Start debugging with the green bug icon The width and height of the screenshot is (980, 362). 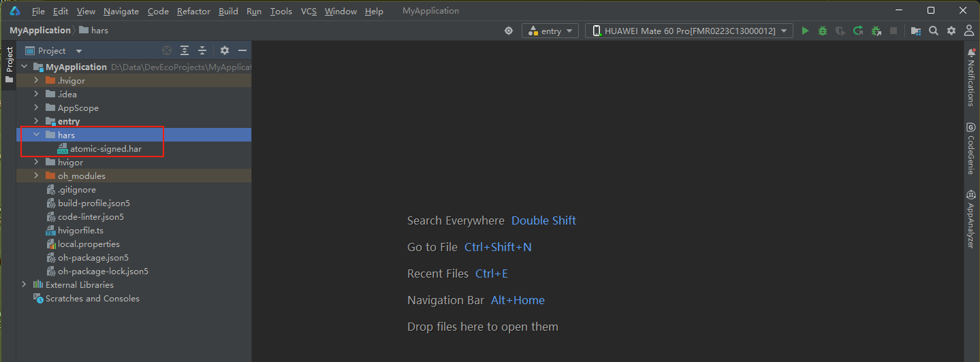(x=823, y=31)
